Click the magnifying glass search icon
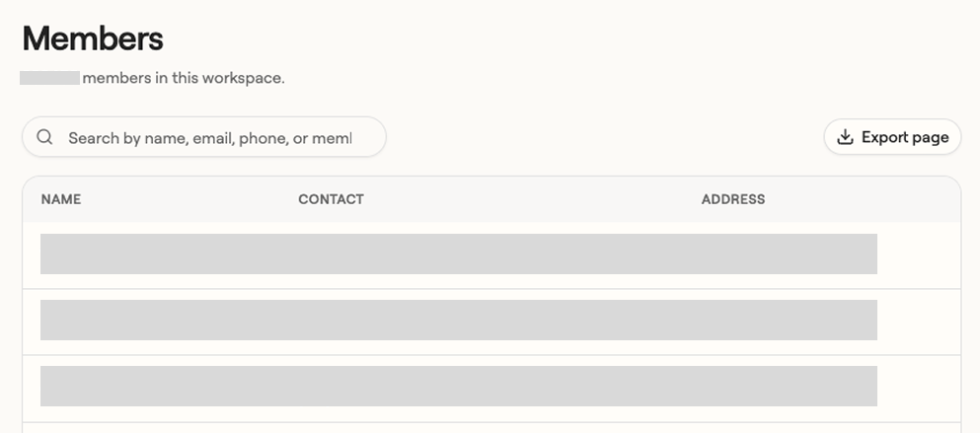This screenshot has width=980, height=433. [x=44, y=137]
